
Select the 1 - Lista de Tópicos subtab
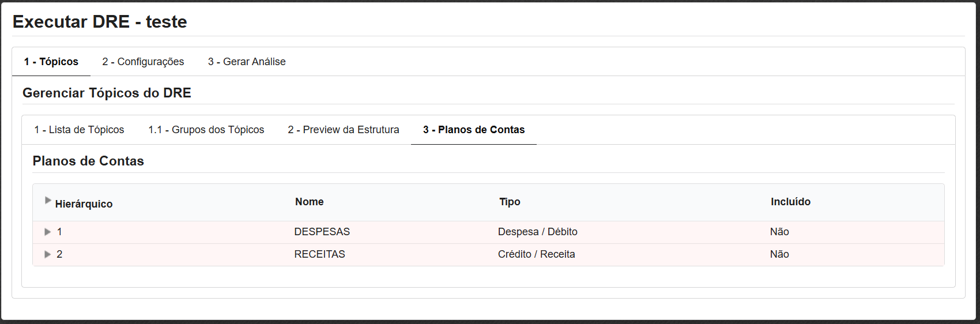coord(79,130)
